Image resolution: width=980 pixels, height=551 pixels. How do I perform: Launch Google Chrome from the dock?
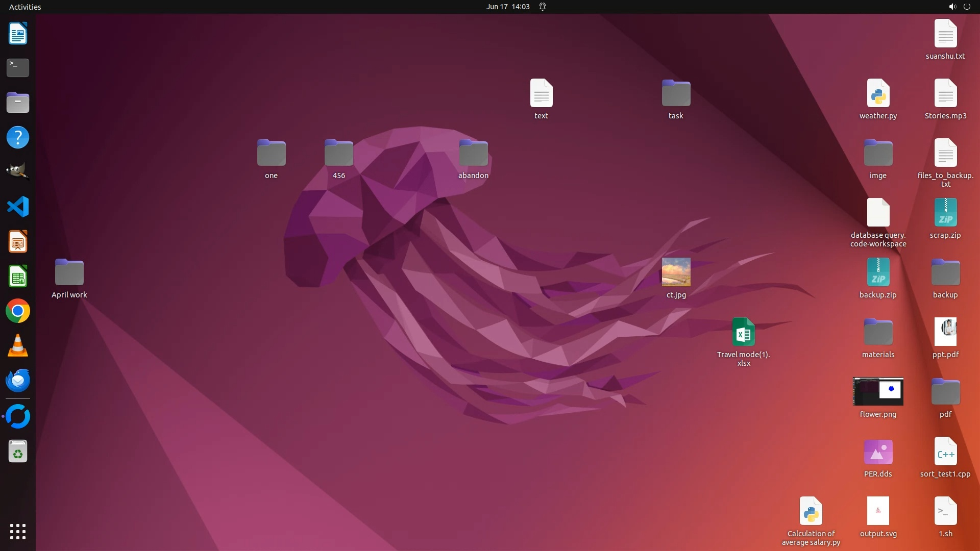coord(18,311)
